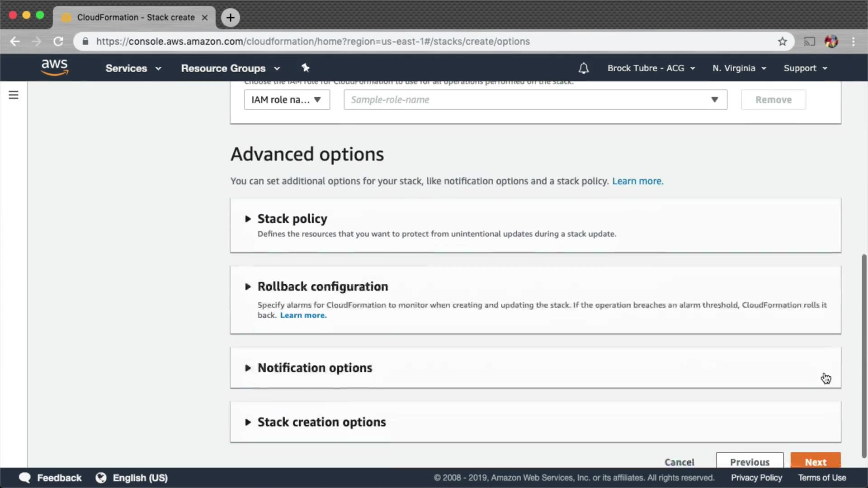Click the pin shortcuts icon
868x488 pixels.
pyautogui.click(x=305, y=68)
